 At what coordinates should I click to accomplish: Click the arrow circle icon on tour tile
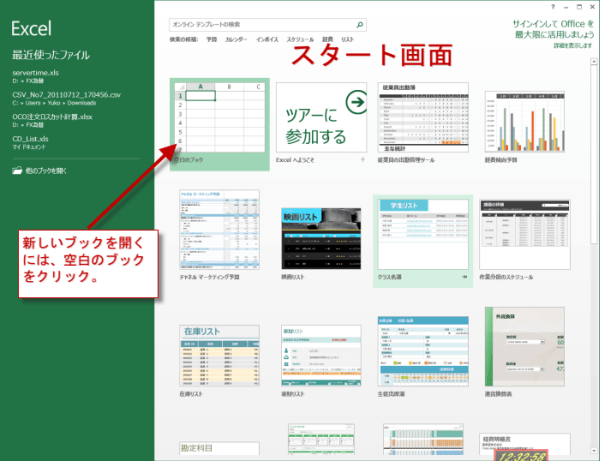click(x=356, y=102)
